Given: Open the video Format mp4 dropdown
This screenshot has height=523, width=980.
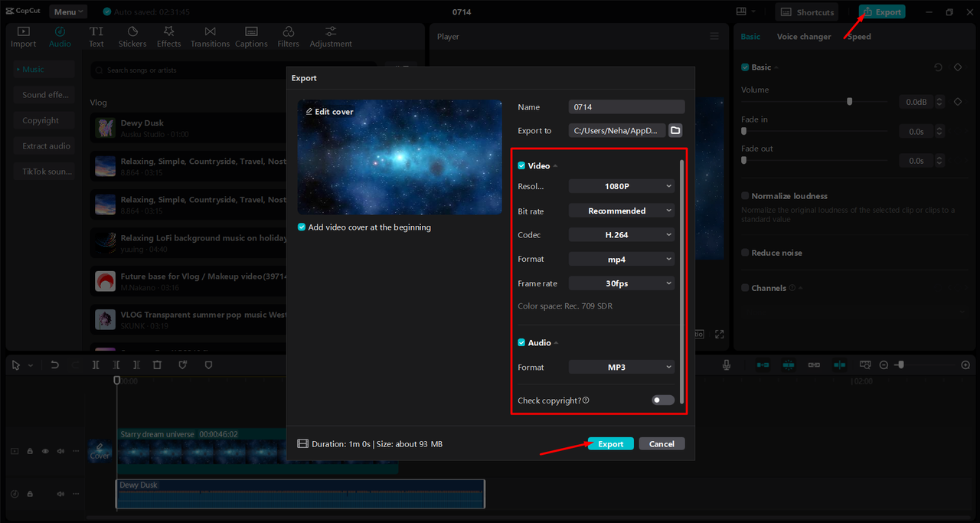Looking at the screenshot, I should (x=621, y=260).
